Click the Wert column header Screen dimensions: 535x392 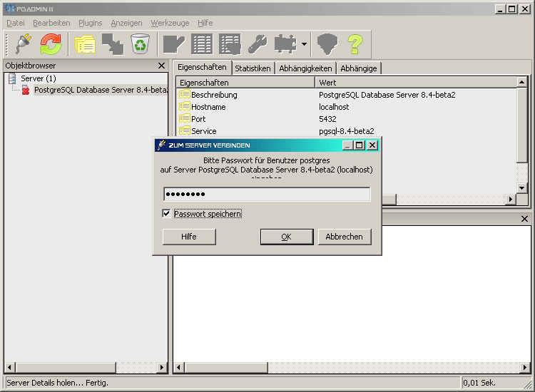415,83
